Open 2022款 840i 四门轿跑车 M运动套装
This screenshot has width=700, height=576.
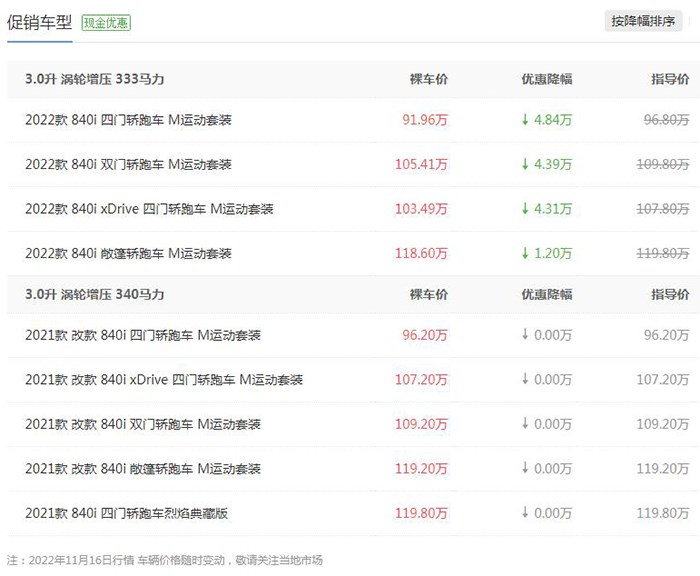click(128, 120)
